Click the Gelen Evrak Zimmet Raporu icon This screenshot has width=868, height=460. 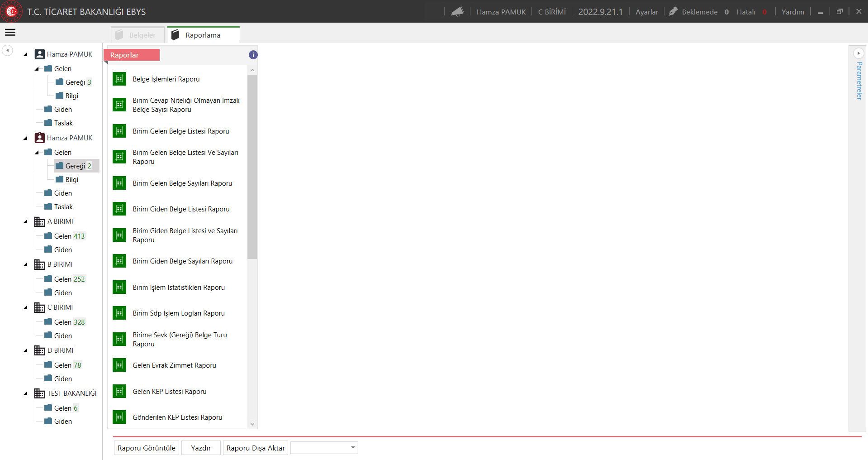[119, 365]
